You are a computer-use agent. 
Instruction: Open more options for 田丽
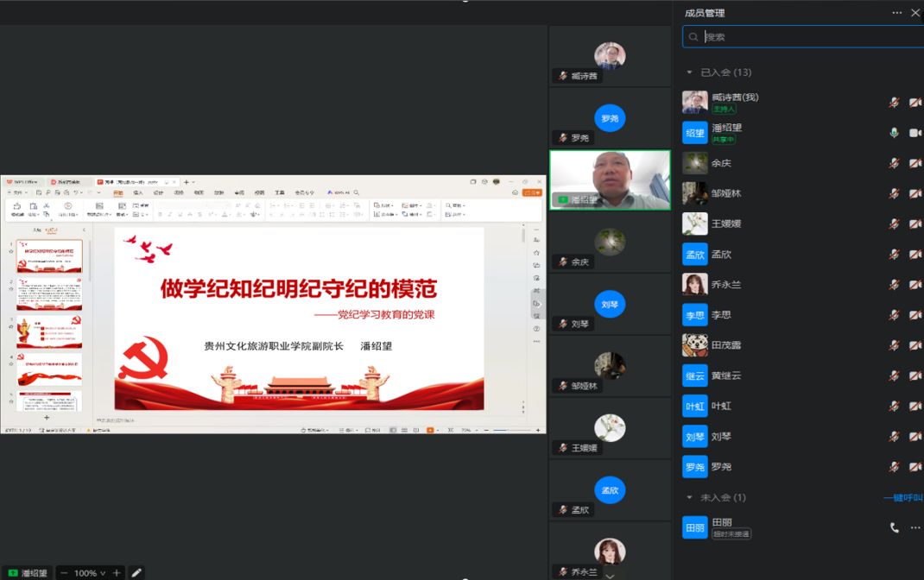coord(915,527)
